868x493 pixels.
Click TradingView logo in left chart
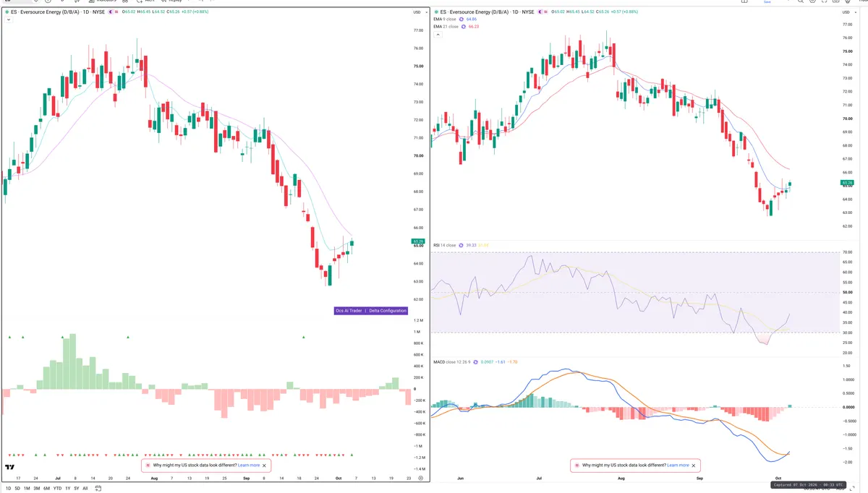tap(10, 467)
